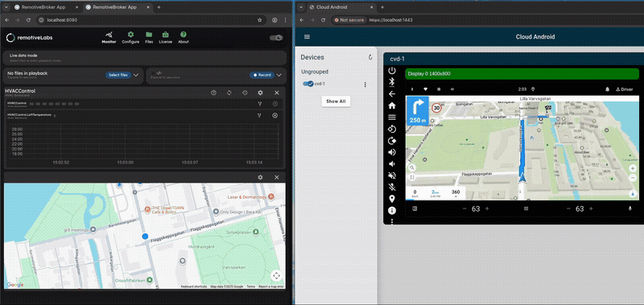Click the muted speaker icon
The width and height of the screenshot is (644, 305).
(392, 175)
